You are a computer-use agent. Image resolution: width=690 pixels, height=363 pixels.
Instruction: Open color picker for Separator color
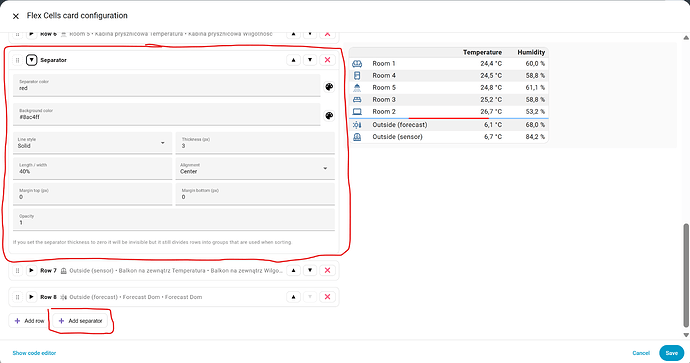tap(329, 87)
